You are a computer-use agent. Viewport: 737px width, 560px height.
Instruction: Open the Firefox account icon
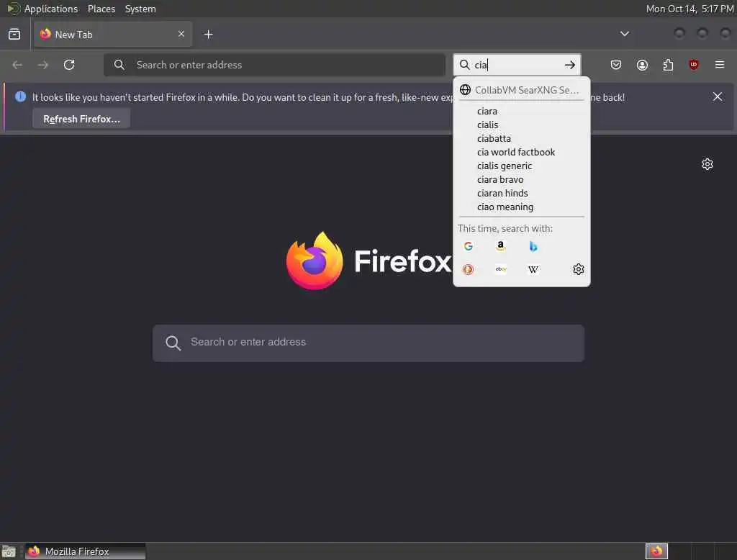coord(642,65)
